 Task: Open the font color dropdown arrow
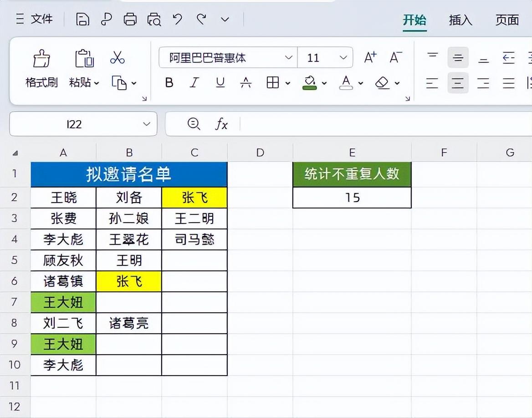pos(361,83)
